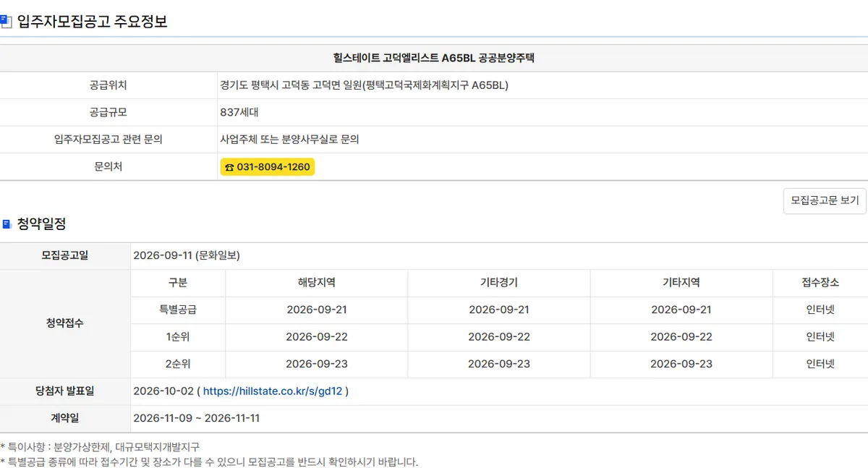This screenshot has width=868, height=468.
Task: Click the 문의처 label
Action: [109, 167]
